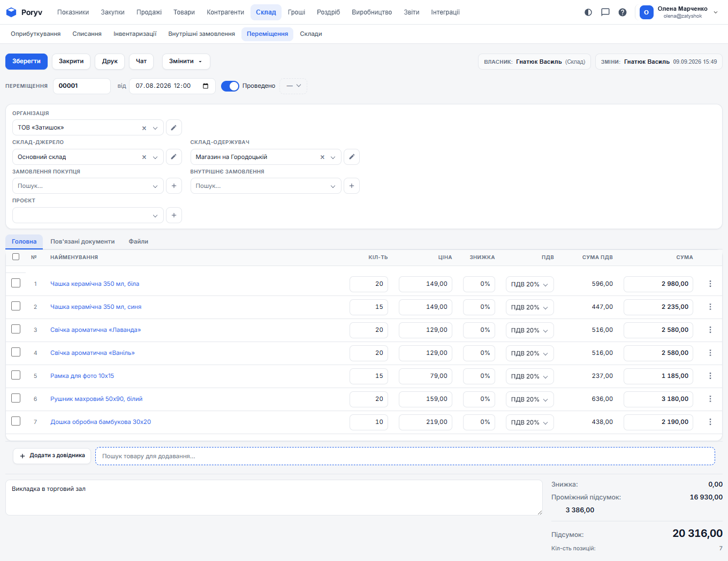This screenshot has height=561, width=728.
Task: Click the product search field for adding
Action: click(x=405, y=456)
